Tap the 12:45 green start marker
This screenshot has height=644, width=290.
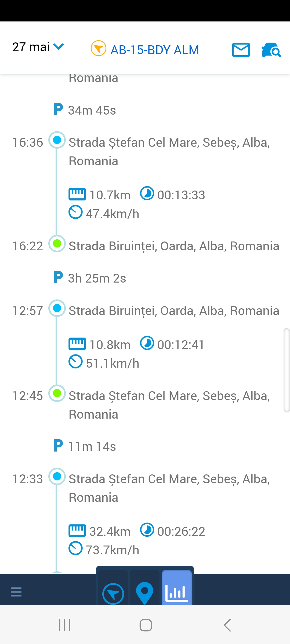click(57, 393)
